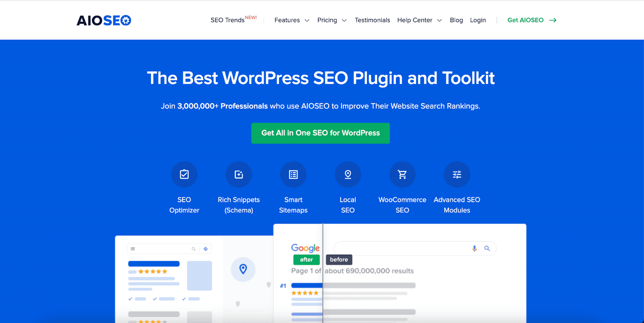The height and width of the screenshot is (323, 644).
Task: Expand the Features dropdown chevron
Action: (307, 21)
